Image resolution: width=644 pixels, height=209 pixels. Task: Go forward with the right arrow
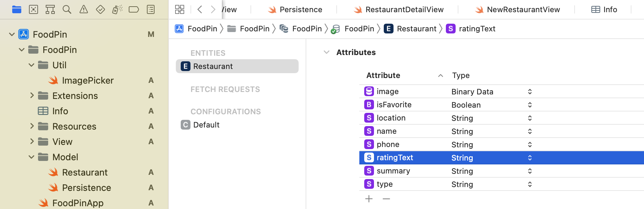pos(213,9)
